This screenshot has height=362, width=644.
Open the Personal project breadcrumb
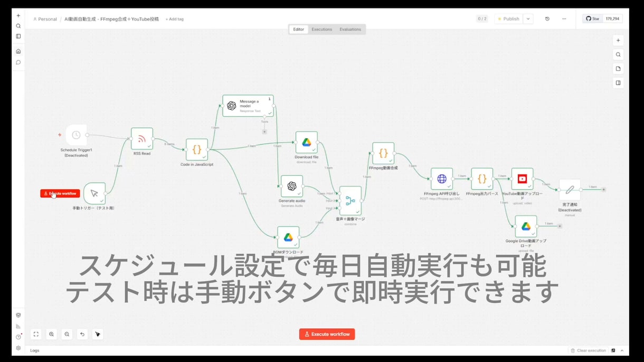tap(45, 19)
